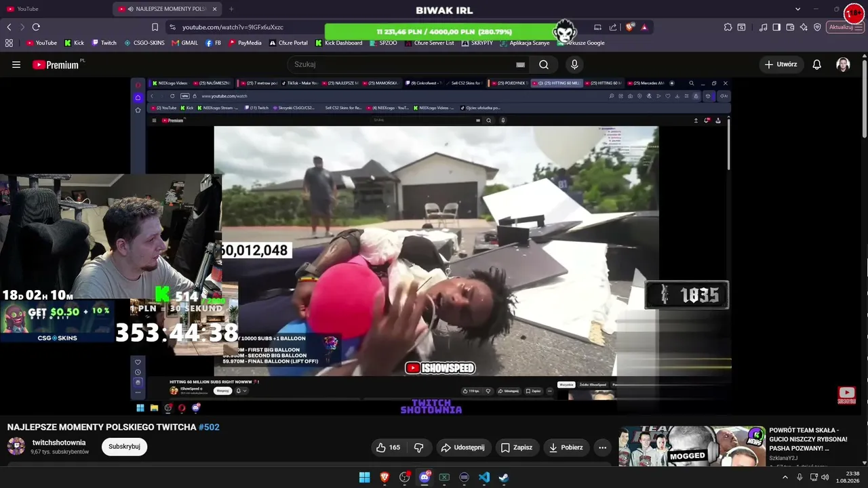
Task: Open the CSGO-SKINS bookmark
Action: click(144, 43)
